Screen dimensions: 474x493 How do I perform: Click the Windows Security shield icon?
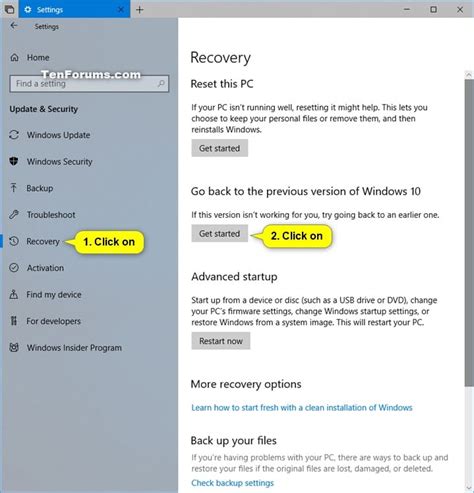pos(14,161)
